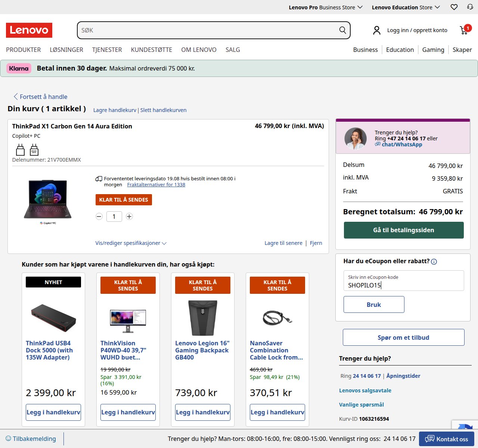478x448 pixels.
Task: Click Spør om et tilbud button
Action: (x=404, y=337)
